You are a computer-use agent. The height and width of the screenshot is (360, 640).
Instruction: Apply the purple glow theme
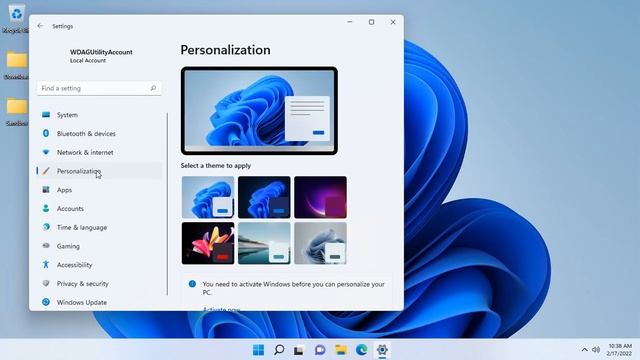(320, 197)
